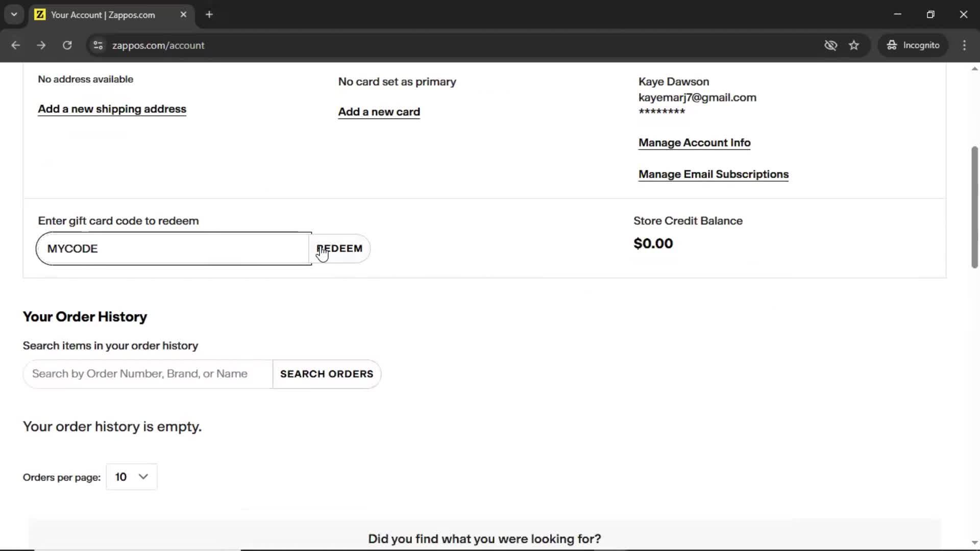The height and width of the screenshot is (551, 980).
Task: Click Add a new shipping address
Action: (x=112, y=109)
